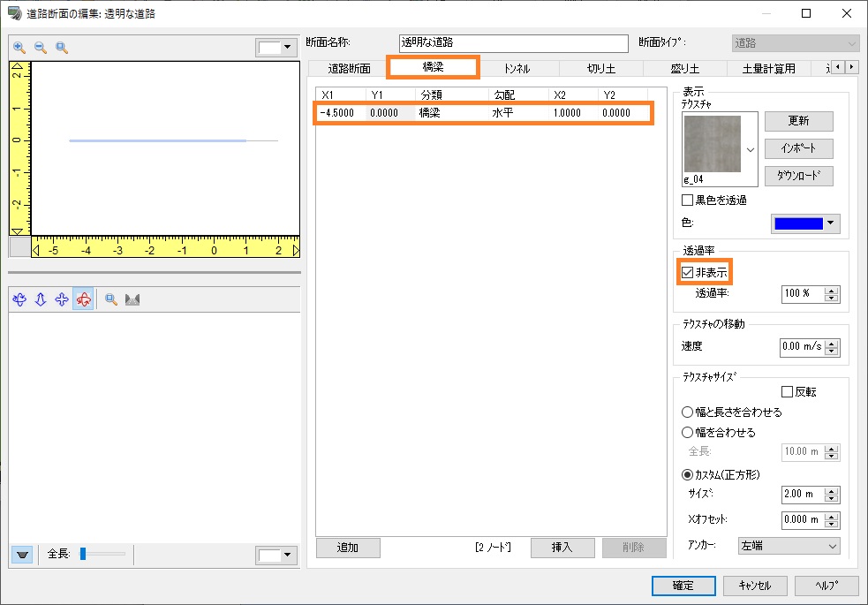Image resolution: width=868 pixels, height=605 pixels.
Task: Enable the 反転 checkbox
Action: click(787, 392)
